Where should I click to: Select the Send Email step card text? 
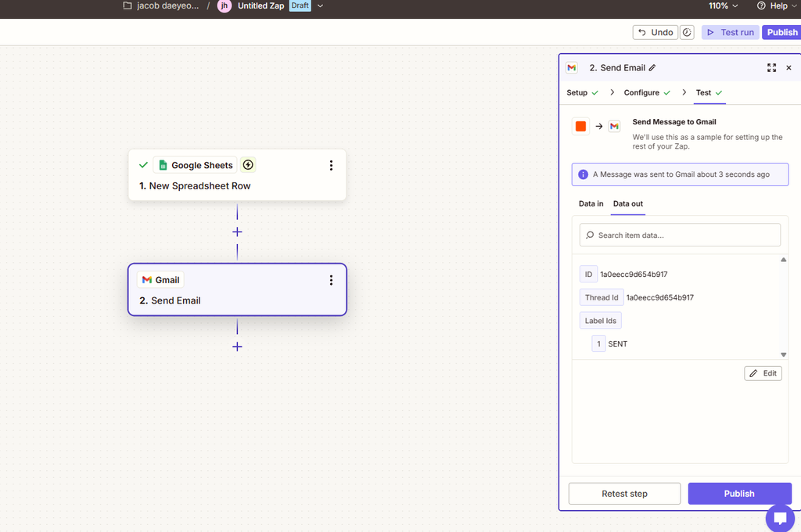click(x=170, y=300)
